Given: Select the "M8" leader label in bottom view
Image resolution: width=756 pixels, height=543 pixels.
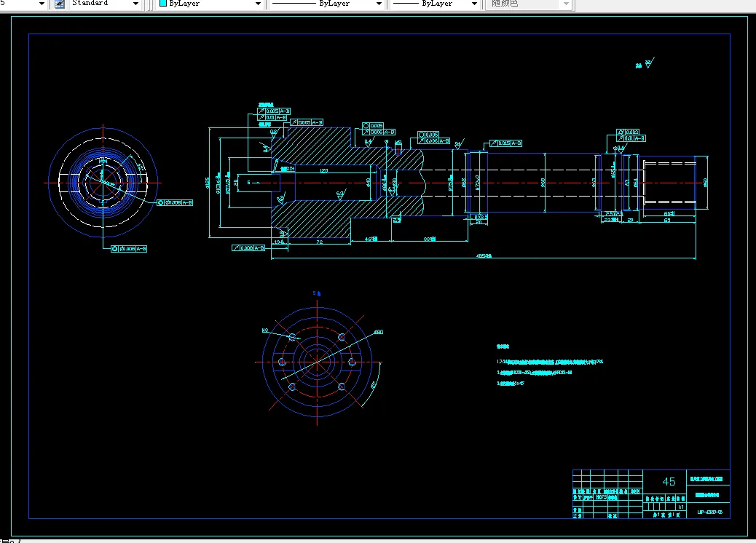Looking at the screenshot, I should click(x=264, y=330).
